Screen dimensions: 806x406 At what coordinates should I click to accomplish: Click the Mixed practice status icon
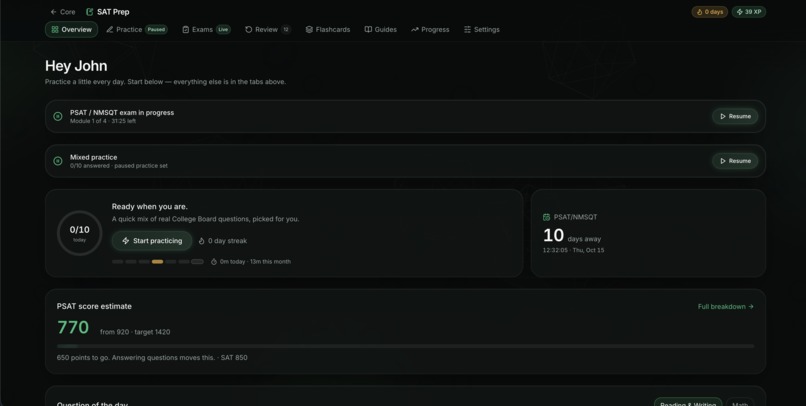pyautogui.click(x=58, y=161)
